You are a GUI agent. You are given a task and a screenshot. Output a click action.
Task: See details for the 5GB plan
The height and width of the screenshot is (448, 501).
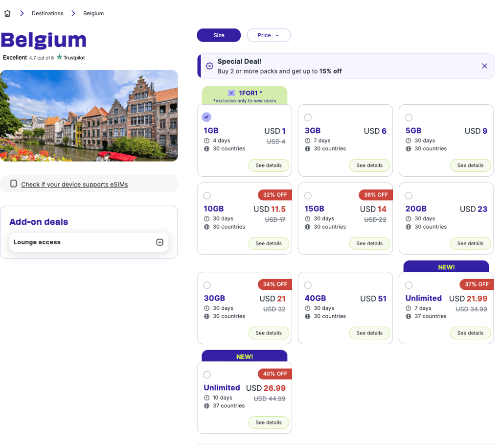pos(470,165)
